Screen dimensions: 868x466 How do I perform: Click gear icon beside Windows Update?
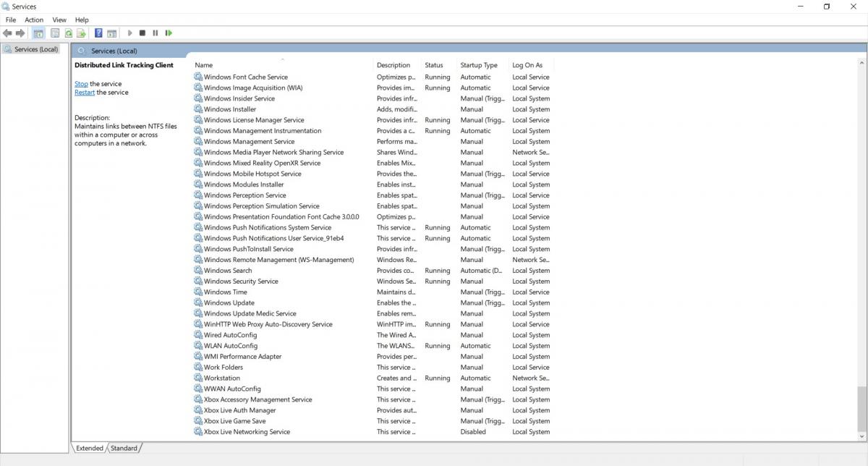(198, 302)
